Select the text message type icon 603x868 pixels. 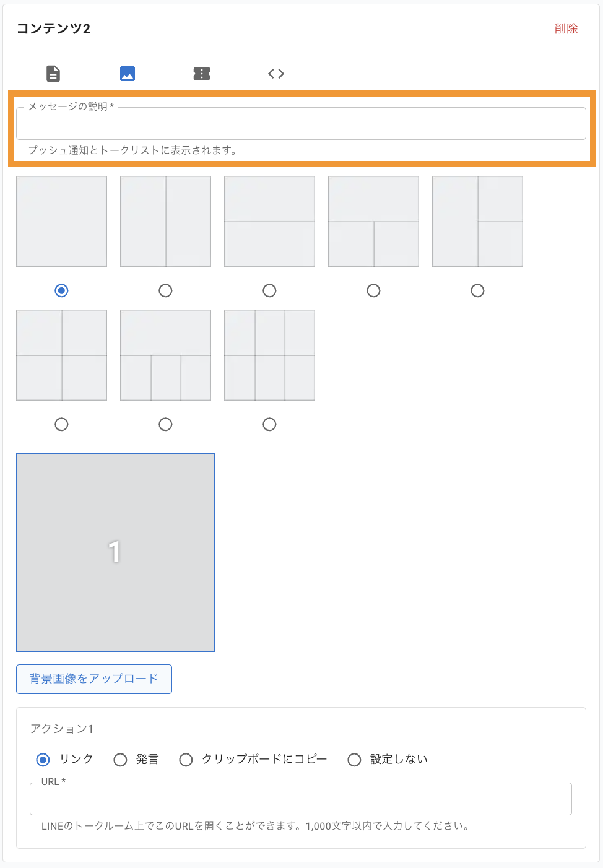coord(53,73)
